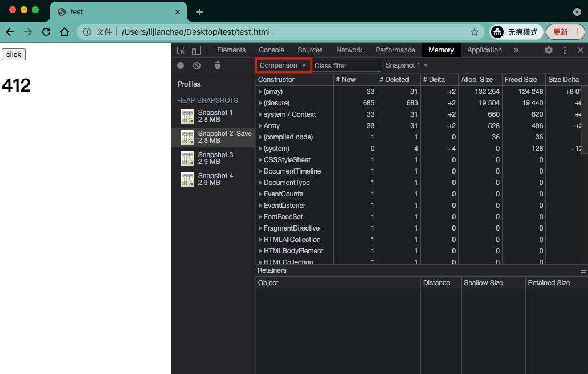Switch to the Console tab
588x374 pixels.
click(272, 50)
